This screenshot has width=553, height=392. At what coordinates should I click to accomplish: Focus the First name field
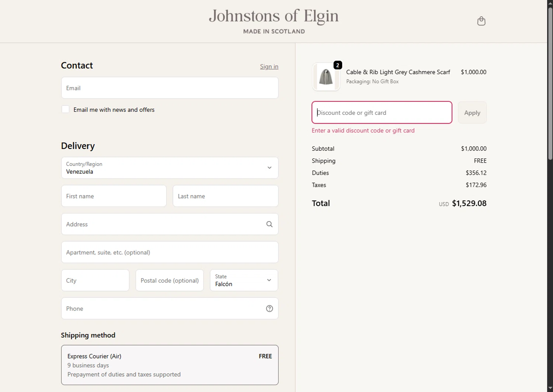click(x=114, y=196)
